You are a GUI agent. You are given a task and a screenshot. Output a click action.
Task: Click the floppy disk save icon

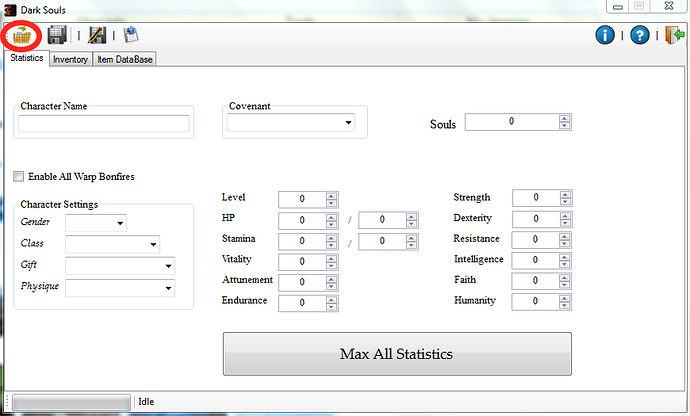(x=58, y=35)
